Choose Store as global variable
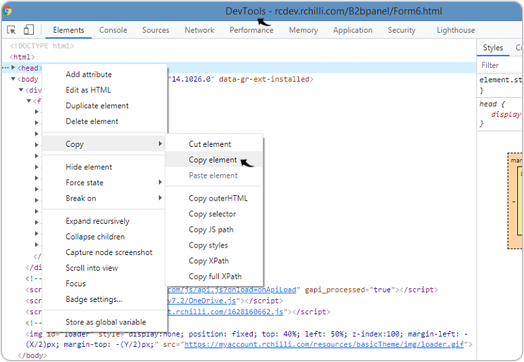 coord(106,322)
